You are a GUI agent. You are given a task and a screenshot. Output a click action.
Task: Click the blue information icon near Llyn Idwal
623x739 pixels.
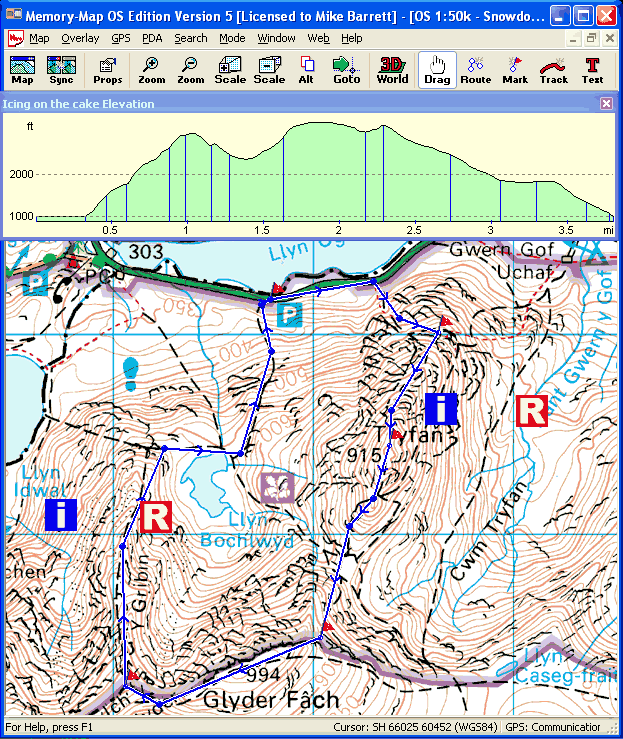[61, 515]
